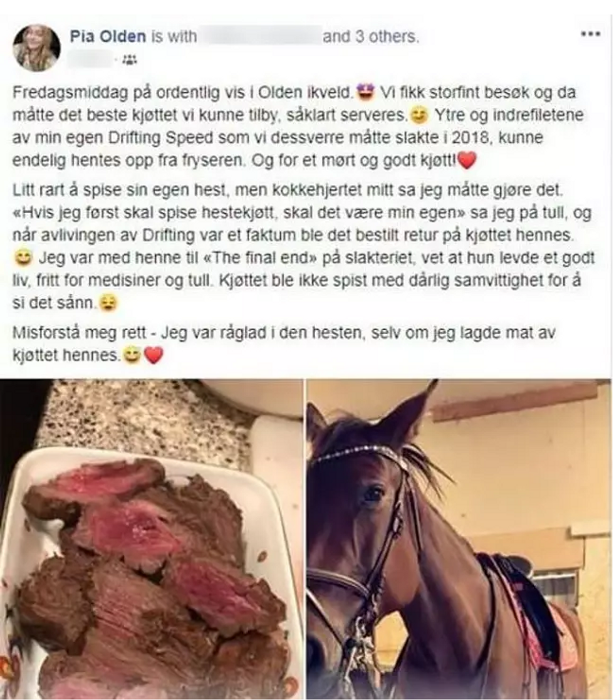Click the paragraph starting 'Fredagsmiddag på ordentlig'

pyautogui.click(x=298, y=127)
